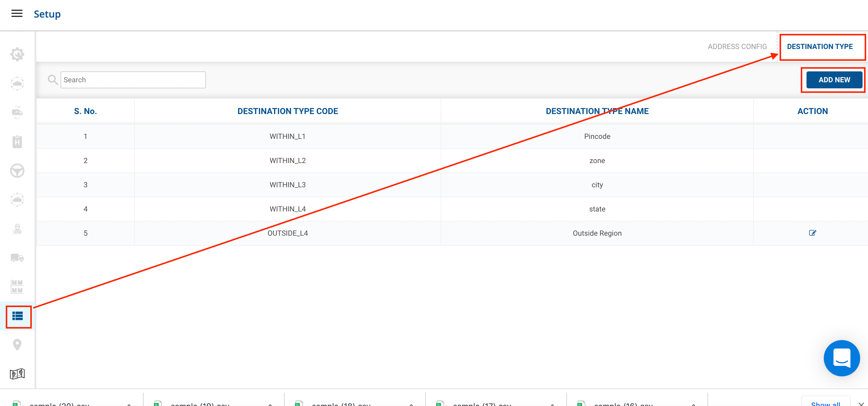Screen dimensions: 868x406
Task: Select the steering wheel driver icon
Action: 17,171
